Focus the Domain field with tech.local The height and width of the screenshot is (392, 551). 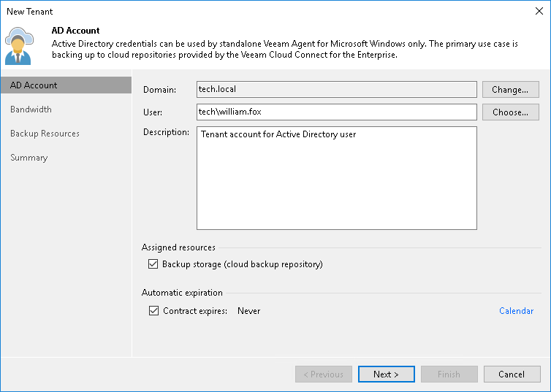(337, 89)
